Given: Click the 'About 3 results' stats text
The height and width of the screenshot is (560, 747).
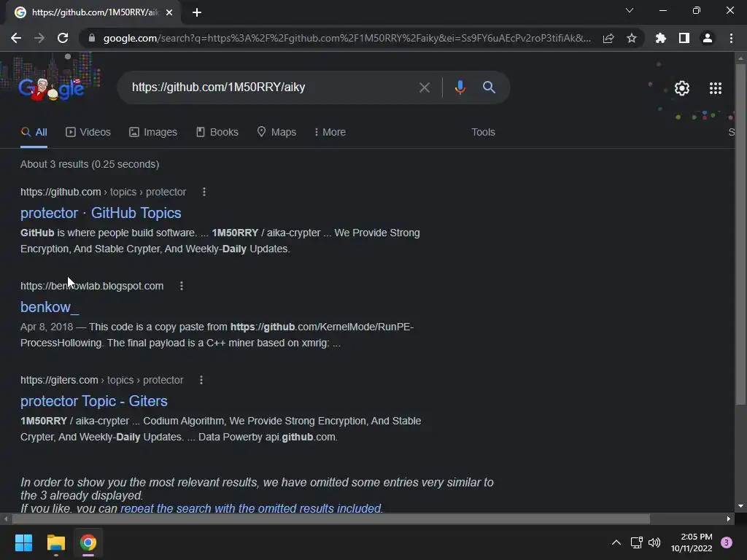Looking at the screenshot, I should [90, 164].
